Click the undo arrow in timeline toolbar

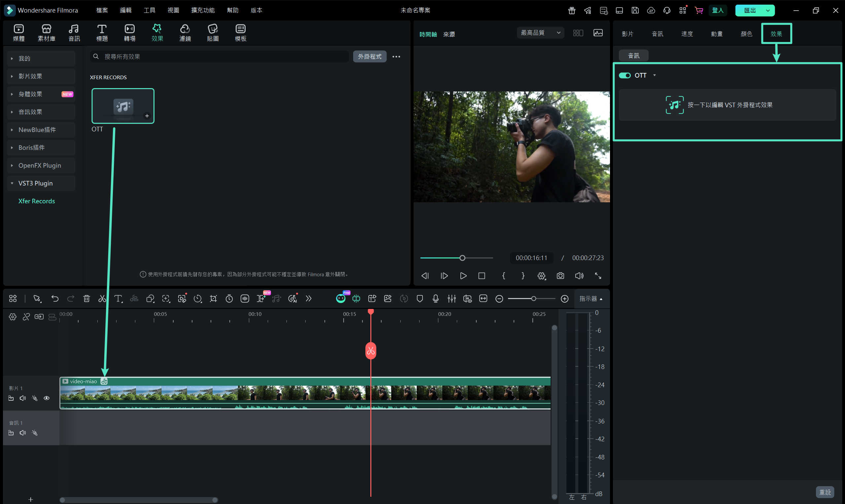tap(55, 299)
